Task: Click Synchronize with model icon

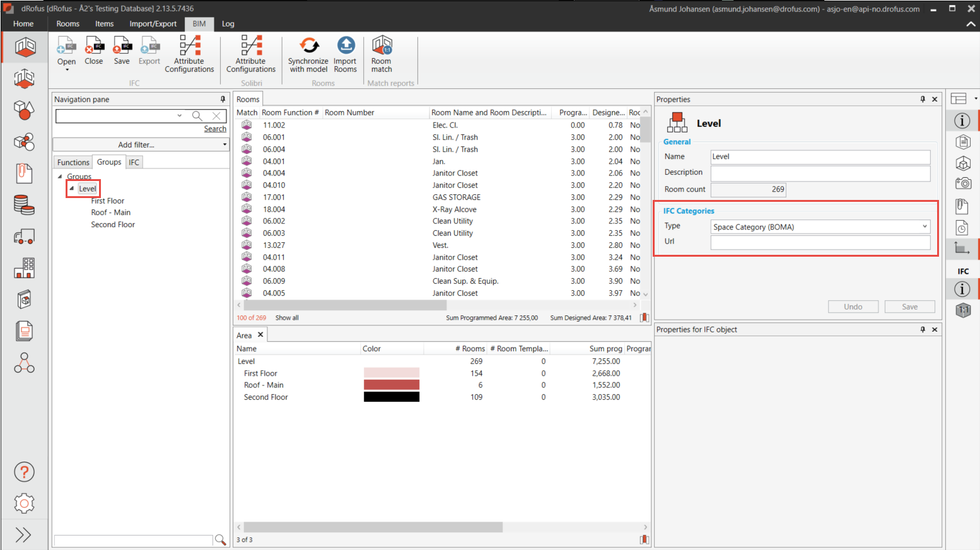Action: click(308, 46)
